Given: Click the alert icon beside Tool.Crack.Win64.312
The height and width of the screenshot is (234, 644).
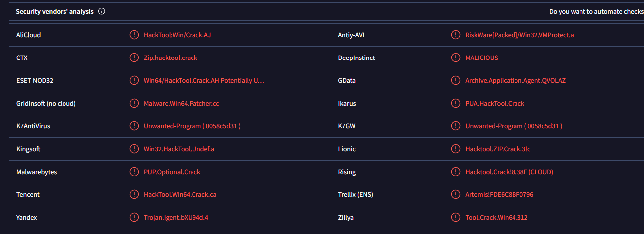Looking at the screenshot, I should point(455,217).
